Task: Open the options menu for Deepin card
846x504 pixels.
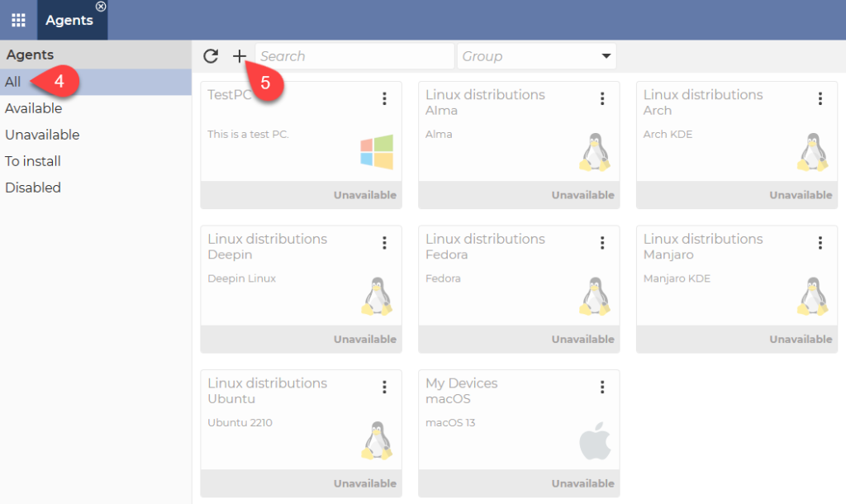Action: [x=384, y=243]
